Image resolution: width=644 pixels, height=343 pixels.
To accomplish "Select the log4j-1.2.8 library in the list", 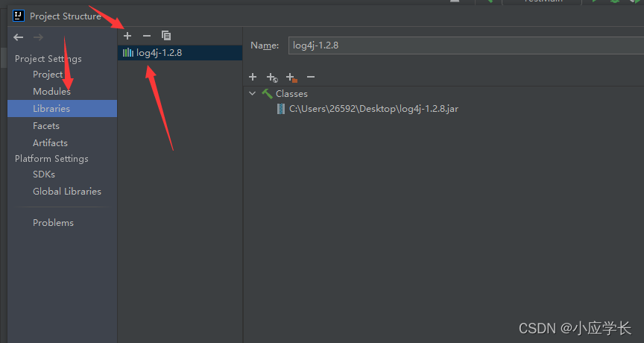I will 180,53.
